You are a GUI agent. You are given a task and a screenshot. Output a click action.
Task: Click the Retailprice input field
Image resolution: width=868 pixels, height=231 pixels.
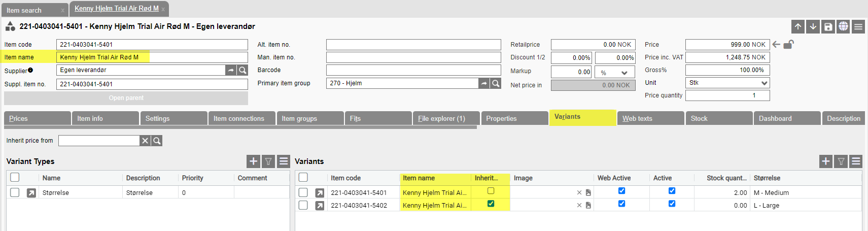(x=593, y=45)
